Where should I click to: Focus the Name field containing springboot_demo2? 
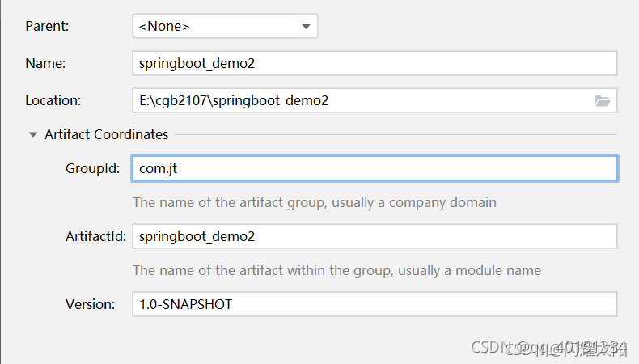375,63
